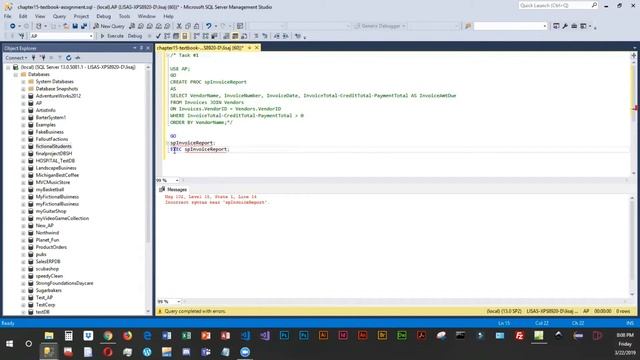Select the Examples database in tree

click(45, 125)
